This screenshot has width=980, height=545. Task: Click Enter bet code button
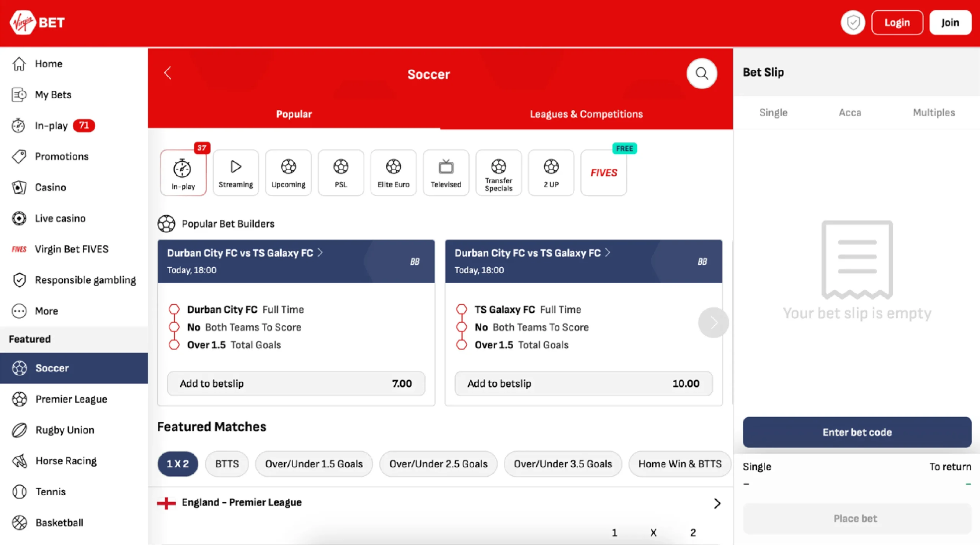[x=857, y=432]
